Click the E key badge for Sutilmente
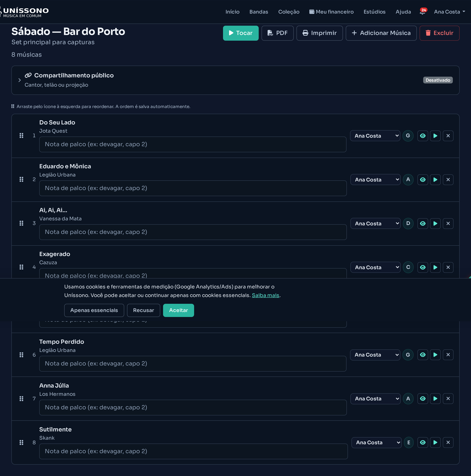Image resolution: width=471 pixels, height=476 pixels. tap(409, 442)
